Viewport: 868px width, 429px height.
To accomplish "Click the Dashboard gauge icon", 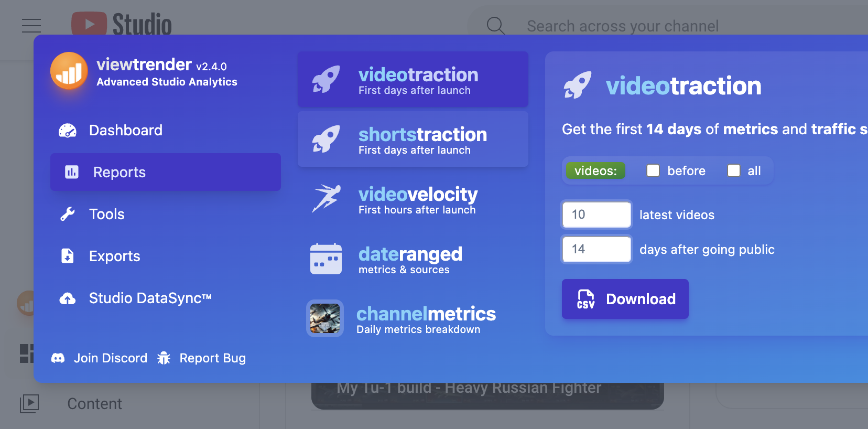I will tap(68, 130).
